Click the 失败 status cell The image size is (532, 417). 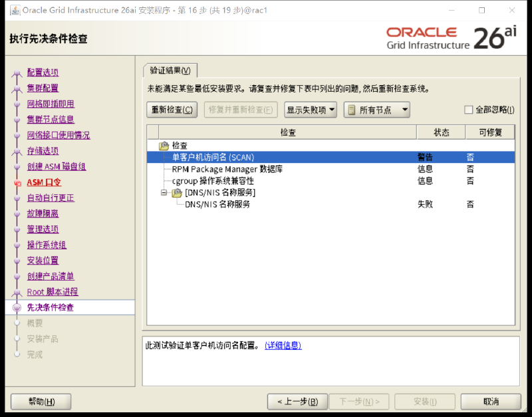click(425, 204)
